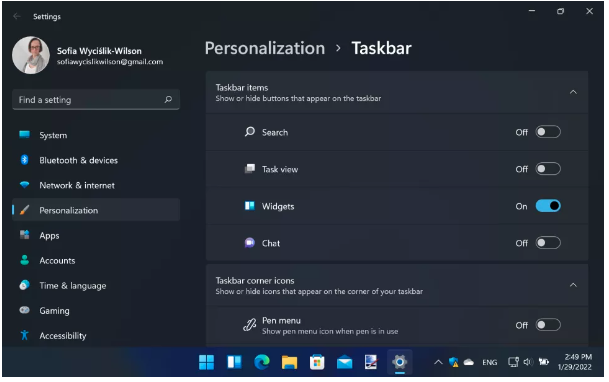Open Accounts settings
Image resolution: width=609 pixels, height=382 pixels.
(x=96, y=260)
